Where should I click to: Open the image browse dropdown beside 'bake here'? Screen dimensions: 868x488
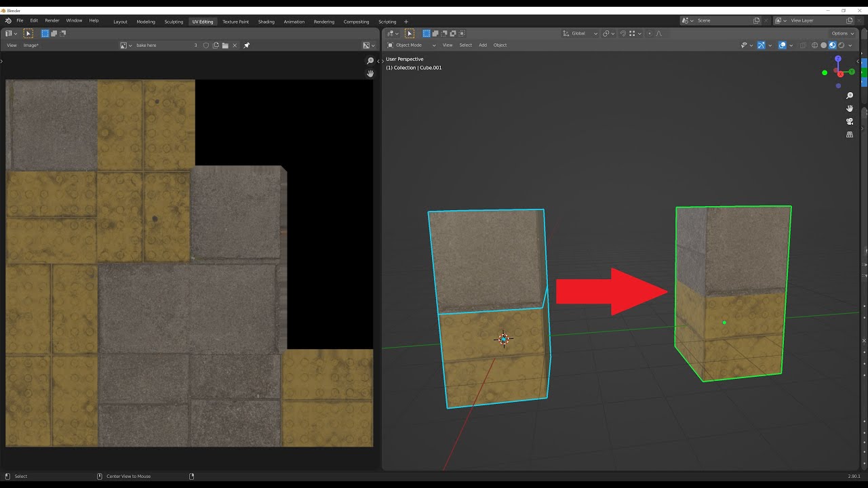(126, 45)
